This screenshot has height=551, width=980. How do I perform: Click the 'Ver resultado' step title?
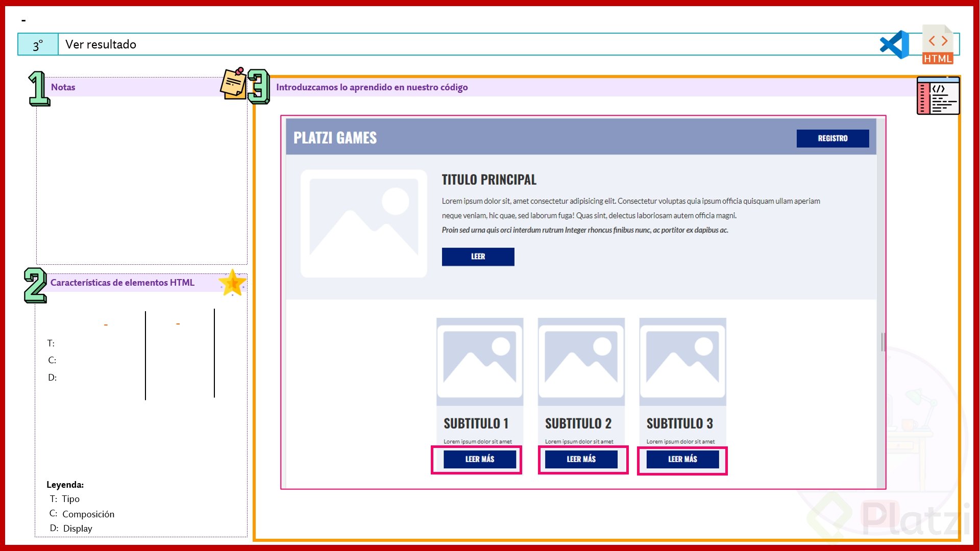point(101,44)
